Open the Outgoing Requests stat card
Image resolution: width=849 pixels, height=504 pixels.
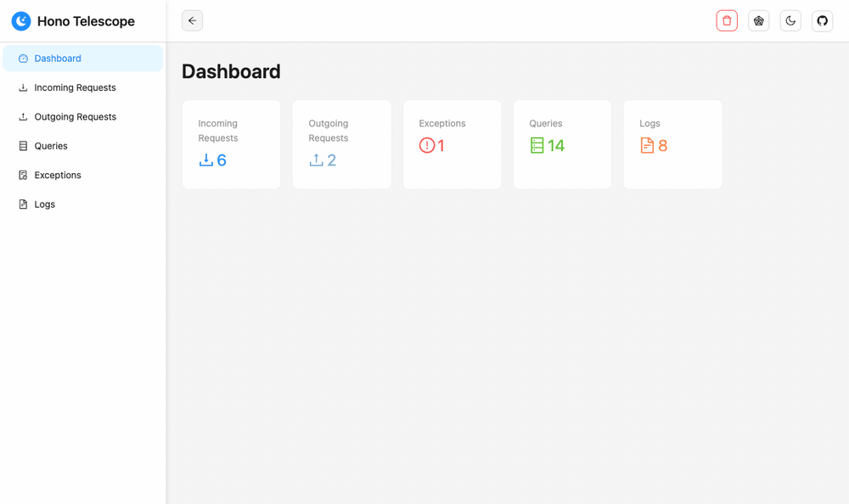pos(341,144)
